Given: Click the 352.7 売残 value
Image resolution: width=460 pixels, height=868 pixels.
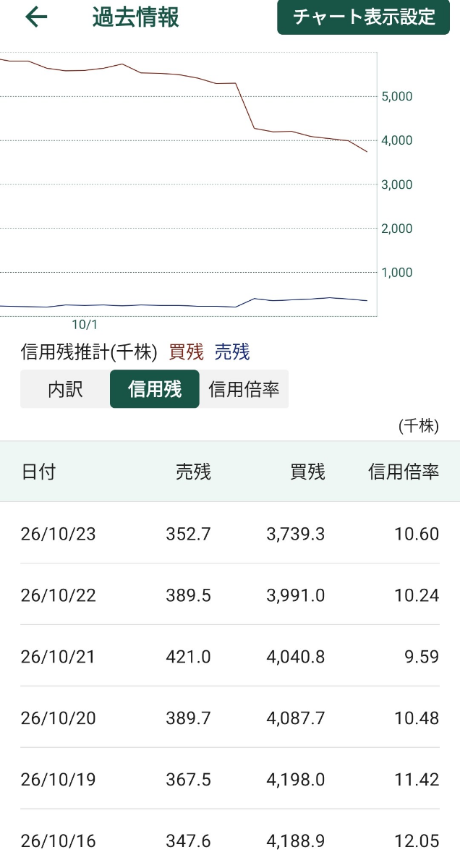Looking at the screenshot, I should click(x=188, y=534).
